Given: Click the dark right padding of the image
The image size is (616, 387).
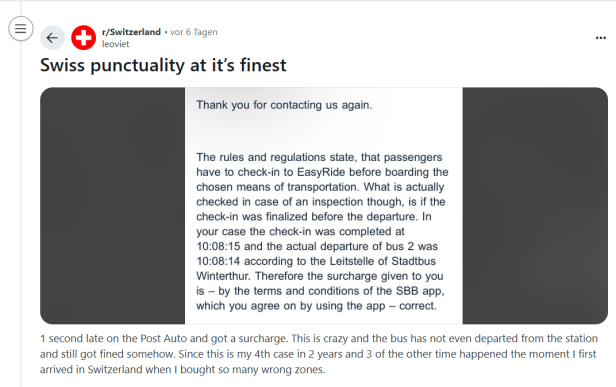Looking at the screenshot, I should point(535,205).
